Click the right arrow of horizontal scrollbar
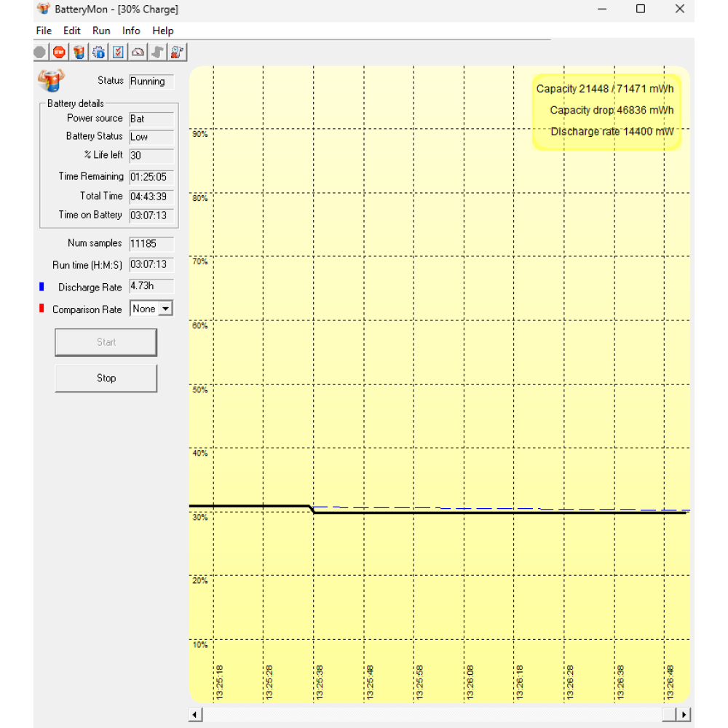This screenshot has height=728, width=728. click(684, 715)
